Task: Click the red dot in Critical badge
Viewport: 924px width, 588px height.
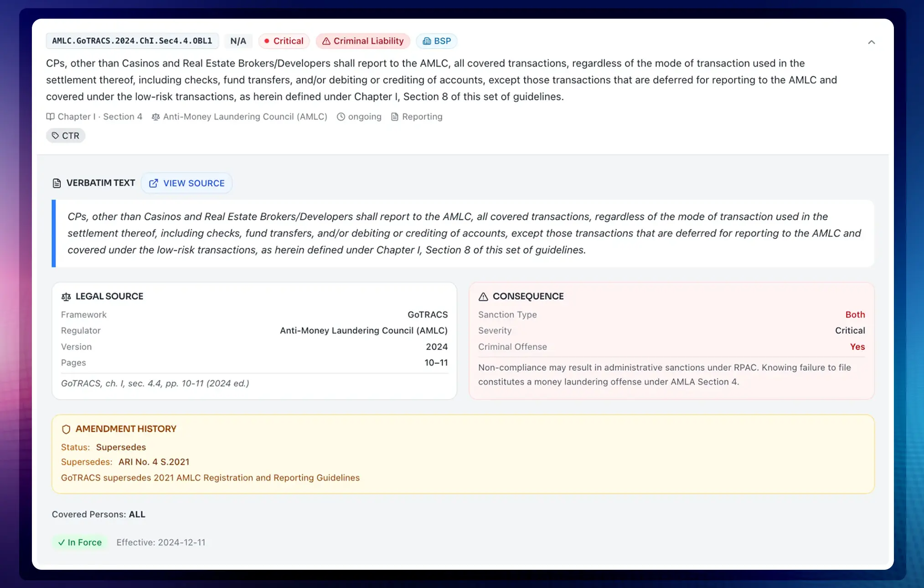Action: pos(267,41)
